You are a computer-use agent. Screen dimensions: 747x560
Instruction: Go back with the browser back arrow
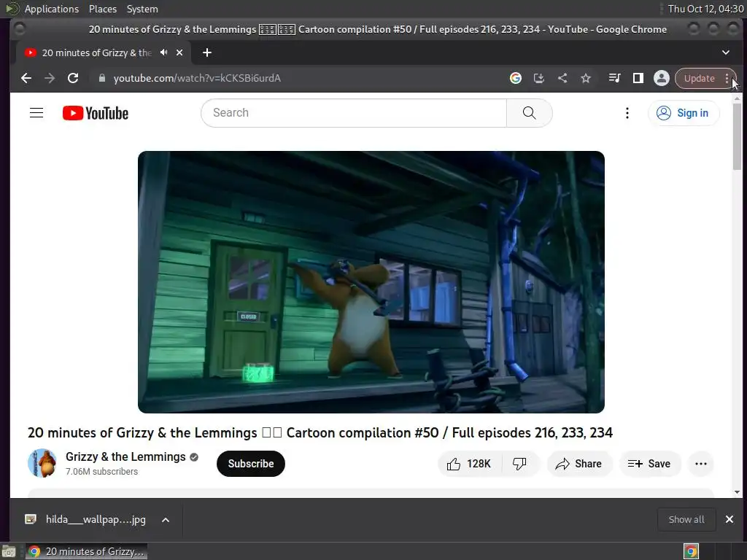(26, 78)
